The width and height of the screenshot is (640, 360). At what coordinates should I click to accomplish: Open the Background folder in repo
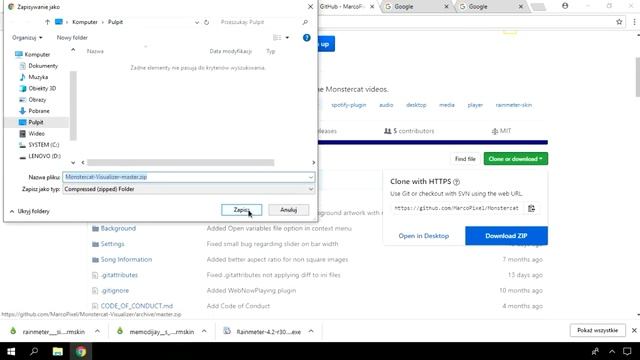point(118,229)
